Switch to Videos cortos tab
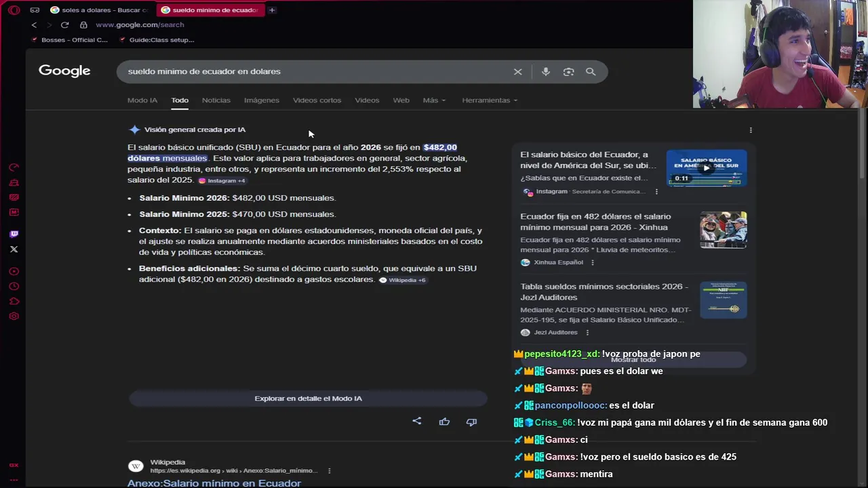 click(x=317, y=100)
